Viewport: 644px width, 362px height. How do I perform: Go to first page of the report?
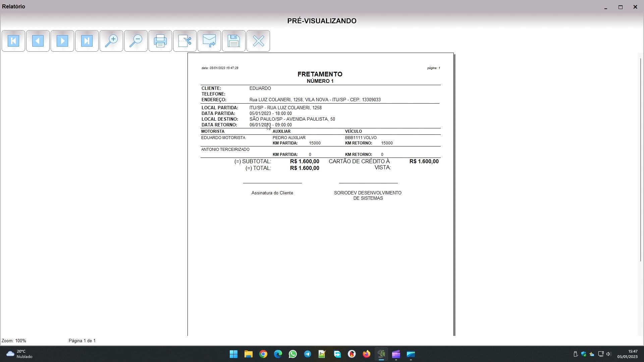(13, 41)
